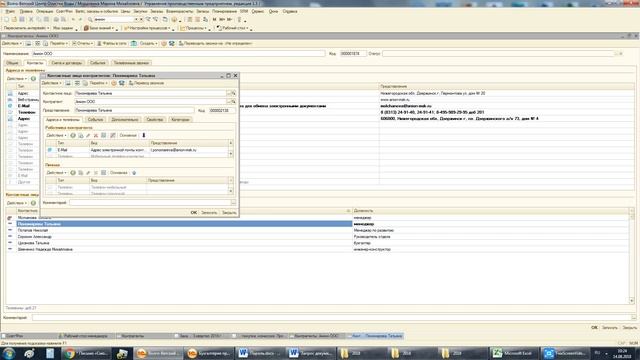Click the save diskette icon in main toolbar
640x360 pixels.
click(22, 19)
